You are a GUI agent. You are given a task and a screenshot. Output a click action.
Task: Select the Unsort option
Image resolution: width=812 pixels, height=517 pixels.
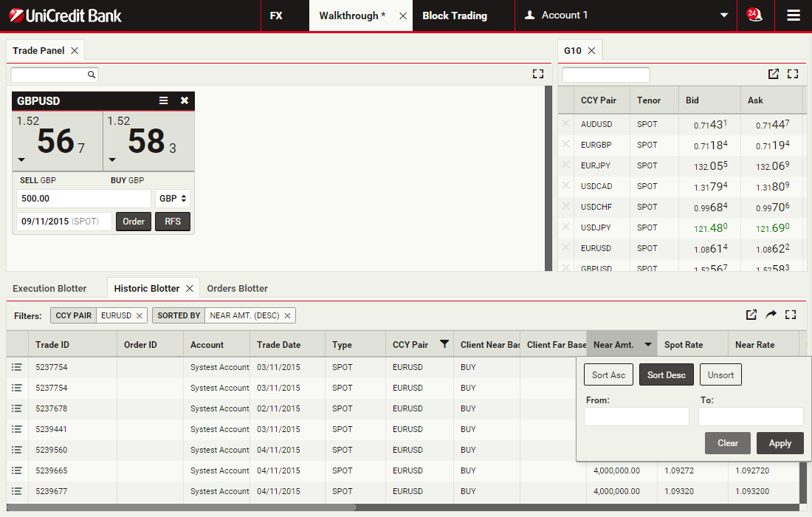pos(720,375)
